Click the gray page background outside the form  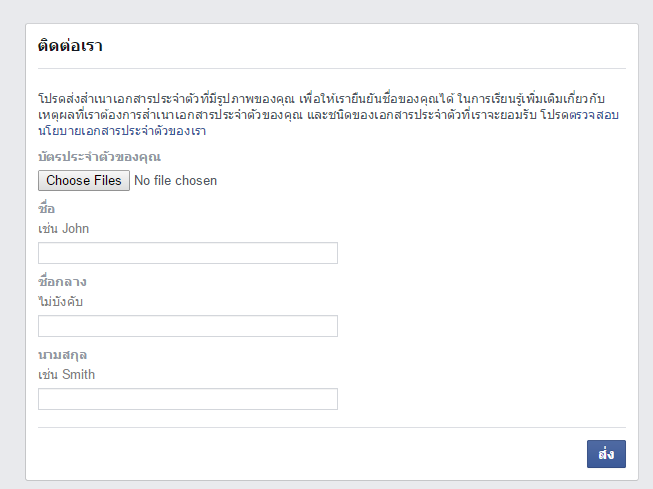click(x=12, y=250)
